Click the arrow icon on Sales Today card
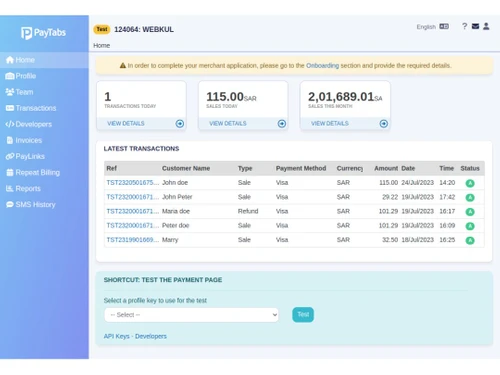The height and width of the screenshot is (375, 500). pos(282,124)
